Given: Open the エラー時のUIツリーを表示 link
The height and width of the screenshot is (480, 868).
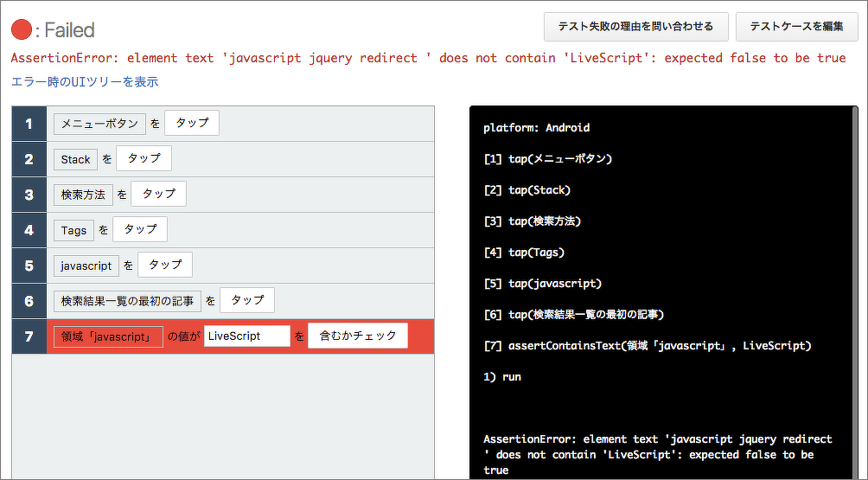Looking at the screenshot, I should 85,82.
